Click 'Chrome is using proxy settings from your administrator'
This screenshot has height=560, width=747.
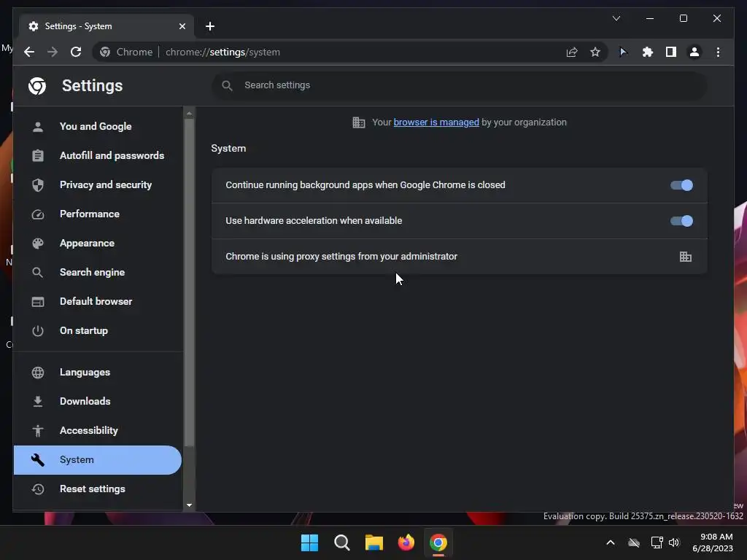pos(341,256)
